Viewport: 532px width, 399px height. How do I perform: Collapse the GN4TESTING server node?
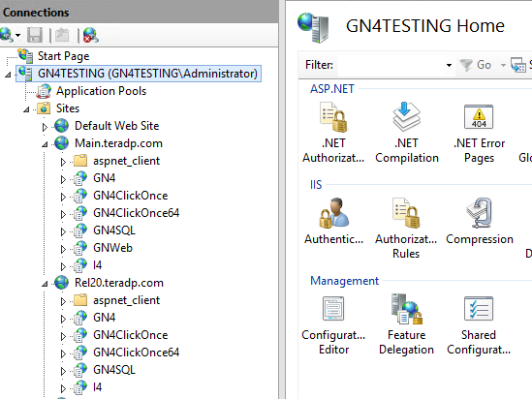(8, 75)
